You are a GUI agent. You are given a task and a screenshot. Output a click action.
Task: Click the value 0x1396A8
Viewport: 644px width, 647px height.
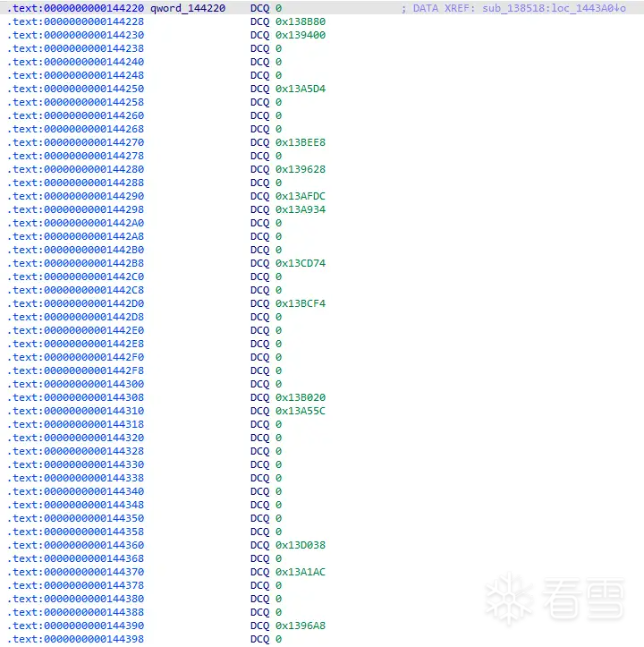(x=301, y=626)
